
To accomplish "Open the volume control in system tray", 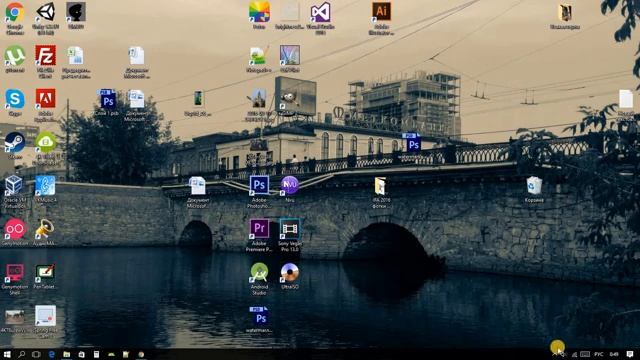I will point(564,354).
